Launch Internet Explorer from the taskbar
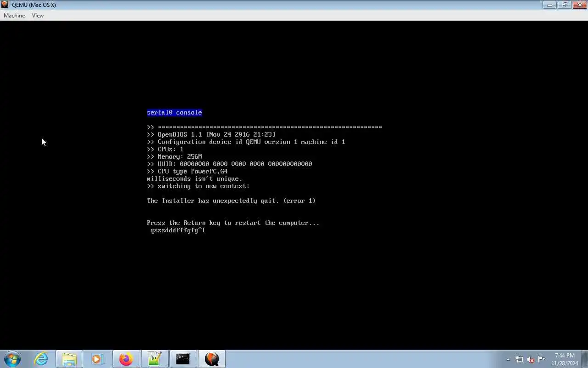This screenshot has height=368, width=588. tap(41, 359)
